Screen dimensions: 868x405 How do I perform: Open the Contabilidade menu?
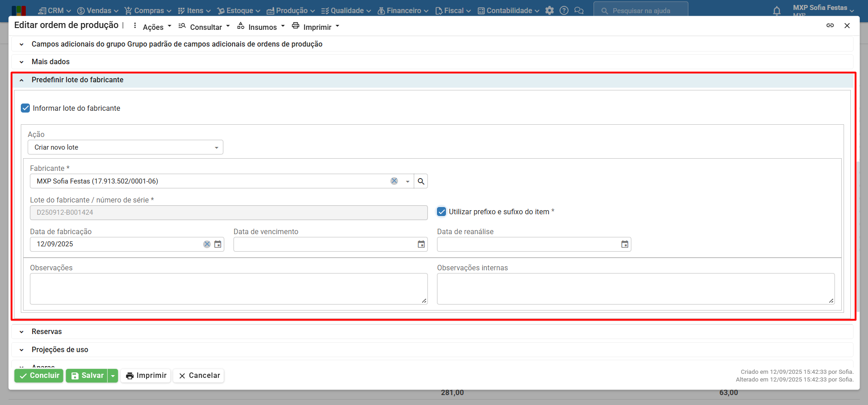pyautogui.click(x=508, y=10)
